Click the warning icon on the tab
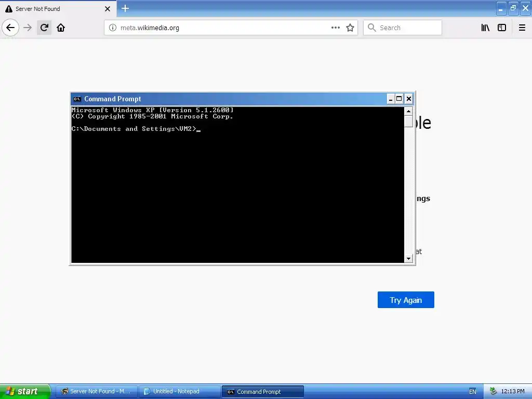The height and width of the screenshot is (399, 532). (9, 9)
